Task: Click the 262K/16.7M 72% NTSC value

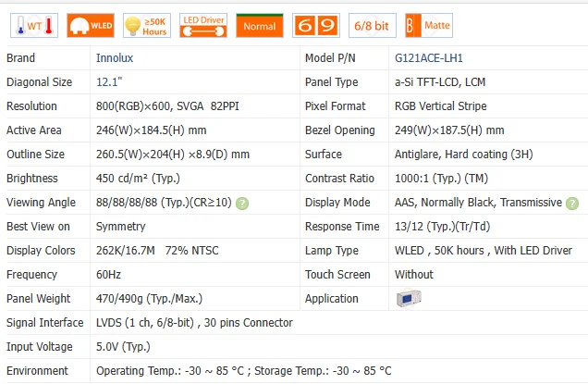Action: 157,251
